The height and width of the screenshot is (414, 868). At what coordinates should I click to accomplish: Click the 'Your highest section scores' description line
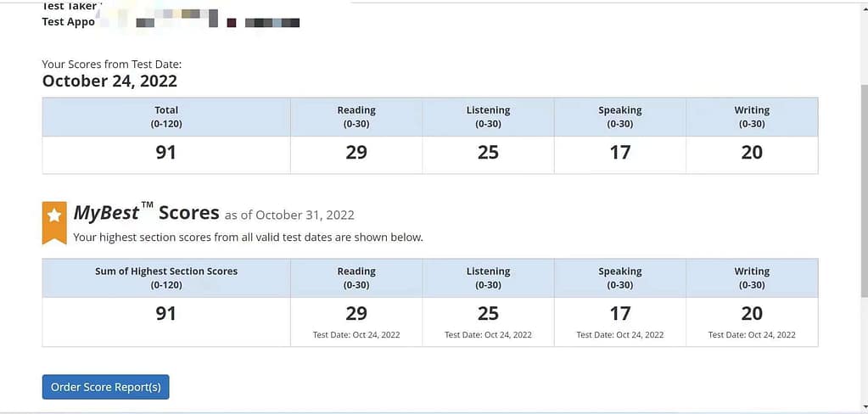248,238
